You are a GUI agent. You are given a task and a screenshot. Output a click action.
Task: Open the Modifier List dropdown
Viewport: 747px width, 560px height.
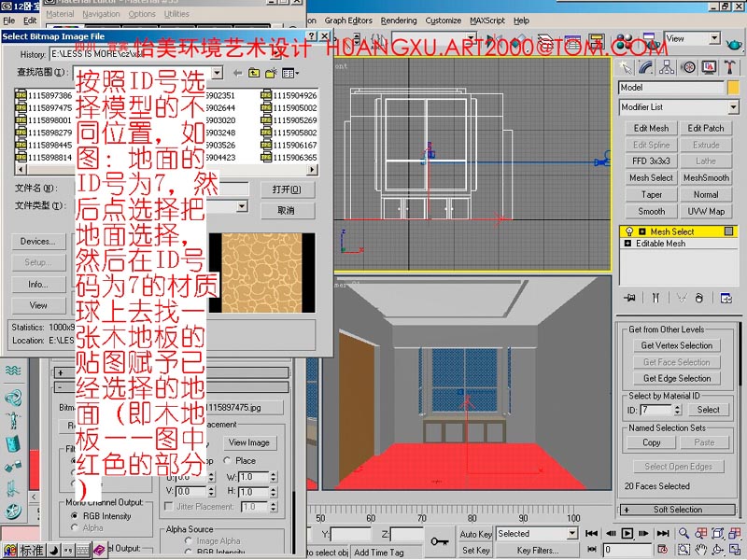(x=733, y=107)
